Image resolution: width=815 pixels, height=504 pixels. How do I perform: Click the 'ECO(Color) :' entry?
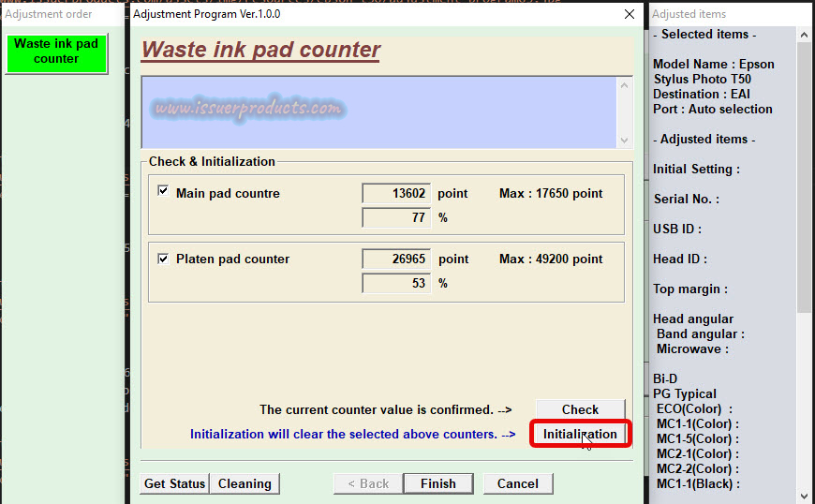pyautogui.click(x=694, y=409)
